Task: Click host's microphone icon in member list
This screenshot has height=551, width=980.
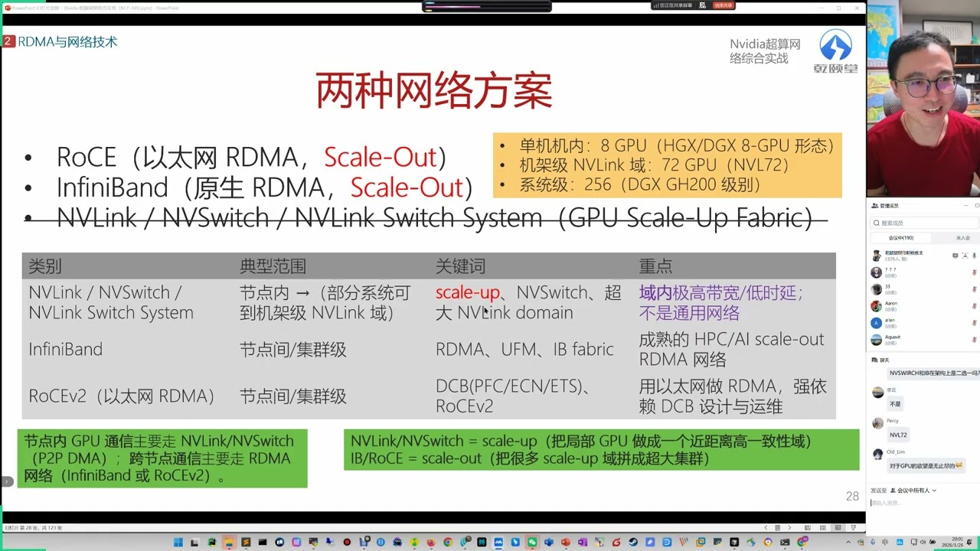Action: 975,256
